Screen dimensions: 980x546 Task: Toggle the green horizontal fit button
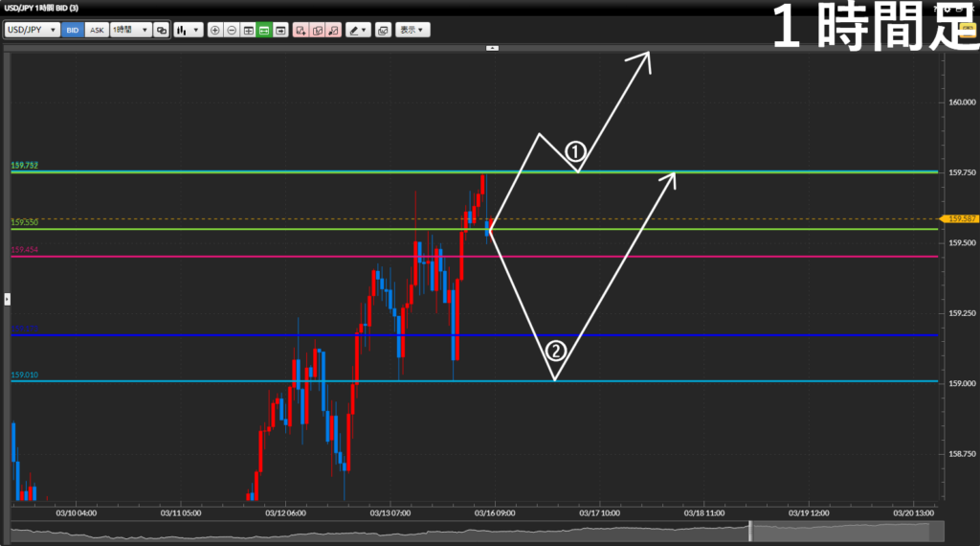tap(264, 30)
